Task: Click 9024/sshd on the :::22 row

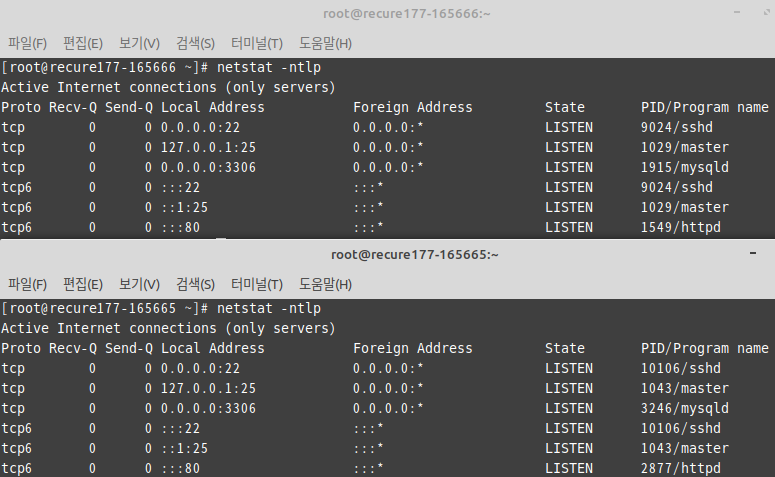Action: coord(677,187)
